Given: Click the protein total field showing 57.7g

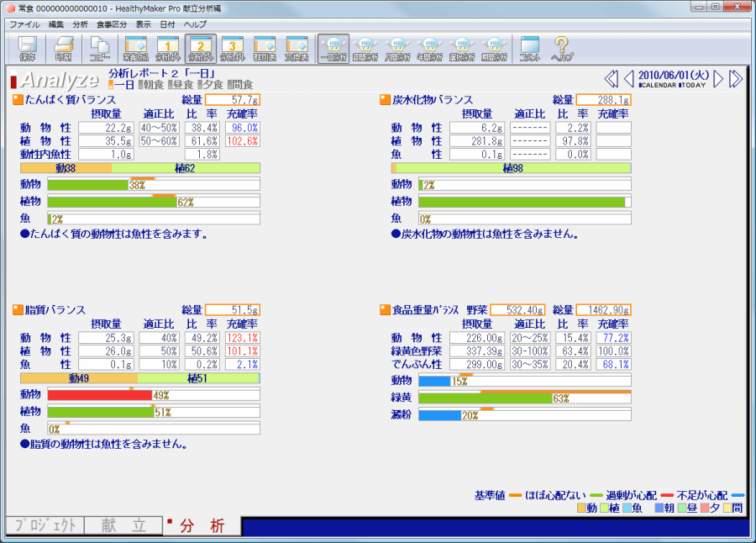Looking at the screenshot, I should tap(233, 100).
